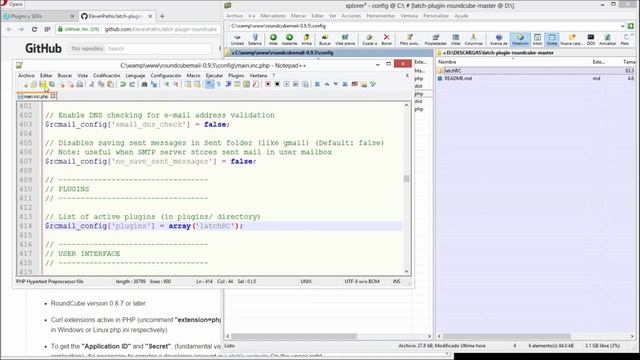Toggle INS insert mode in Notepad++ status bar
Viewport: 640px width, 360px height.
click(x=396, y=282)
